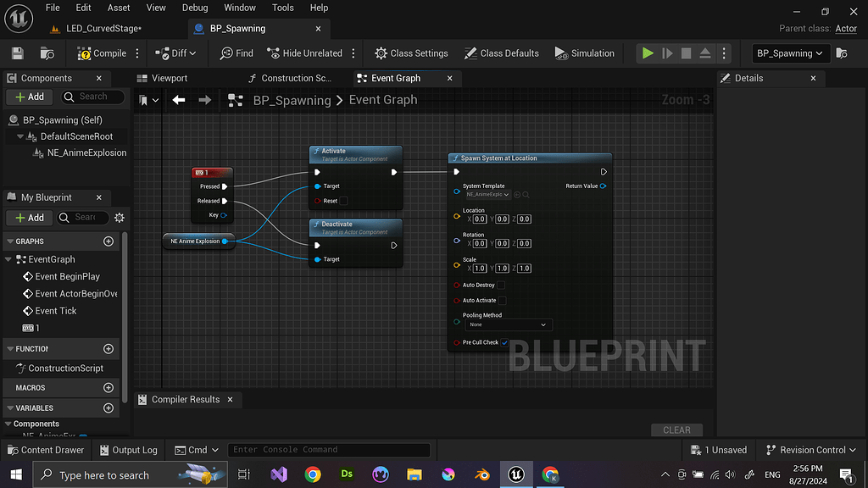
Task: Collapse the DefaultSceneRoot tree item
Action: point(20,136)
